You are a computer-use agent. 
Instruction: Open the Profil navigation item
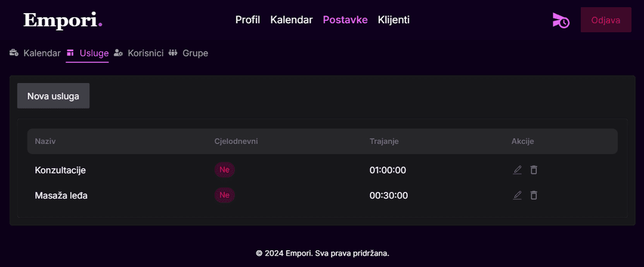coord(247,20)
